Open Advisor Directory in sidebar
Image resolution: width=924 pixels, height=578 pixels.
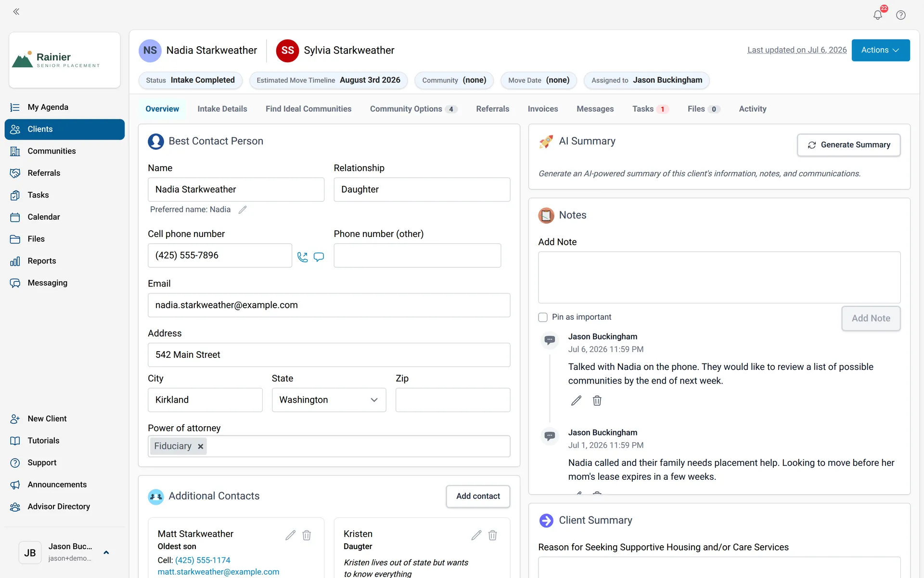point(64,507)
